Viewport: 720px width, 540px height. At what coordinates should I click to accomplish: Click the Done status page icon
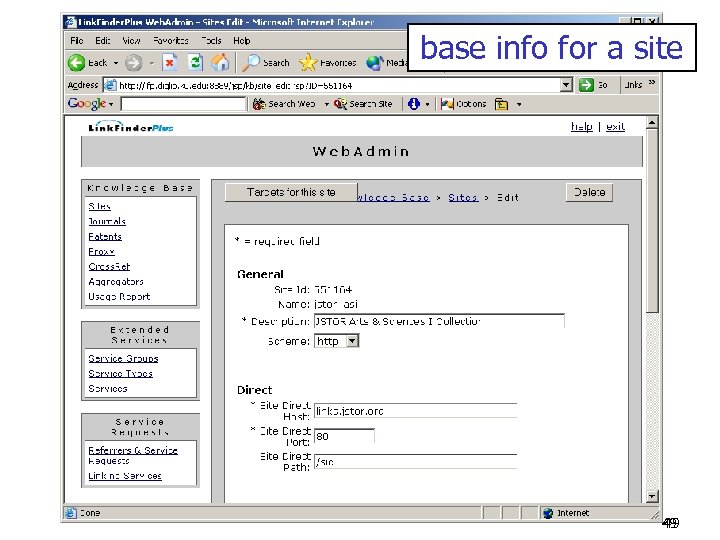(x=70, y=513)
